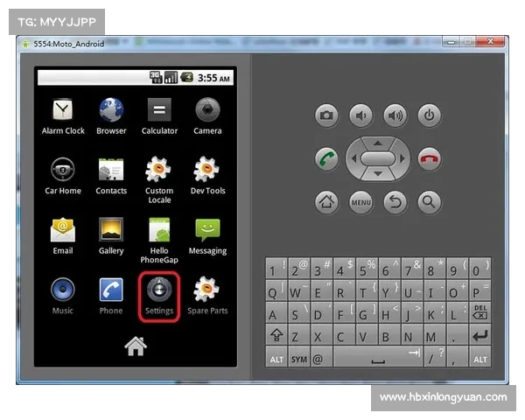Screen dimensions: 525x420
Task: Tap the 3G data status icon
Action: point(156,77)
